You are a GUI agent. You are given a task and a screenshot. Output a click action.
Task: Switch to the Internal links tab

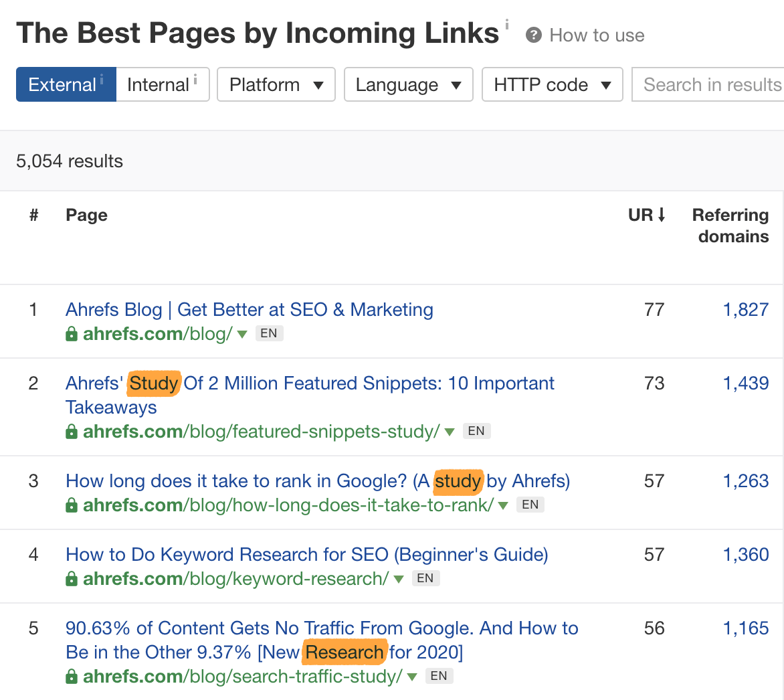(x=163, y=85)
